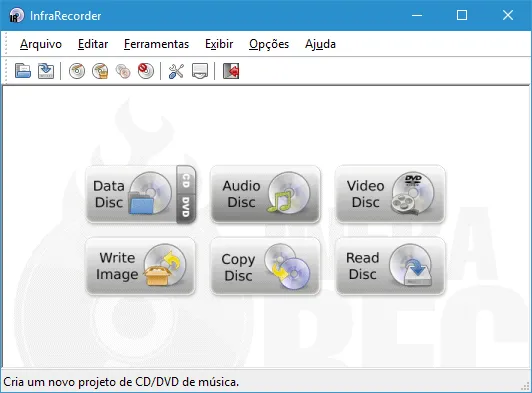
Task: Close the InfraRecorder window
Action: [x=508, y=15]
